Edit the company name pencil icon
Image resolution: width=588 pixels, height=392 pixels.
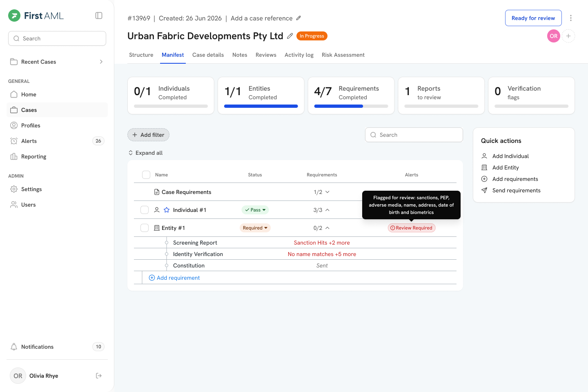(x=290, y=36)
